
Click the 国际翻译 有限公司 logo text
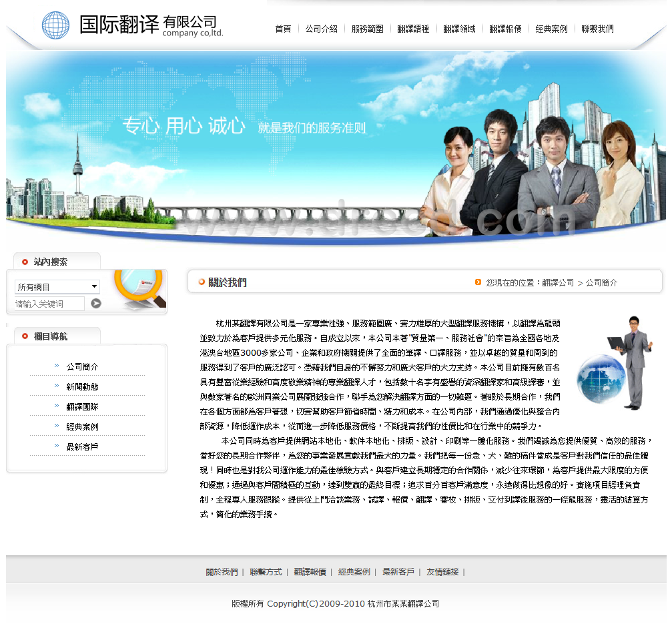tap(151, 25)
